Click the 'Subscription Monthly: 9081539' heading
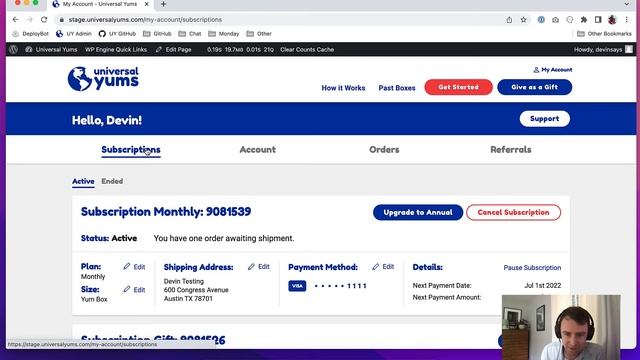 166,212
